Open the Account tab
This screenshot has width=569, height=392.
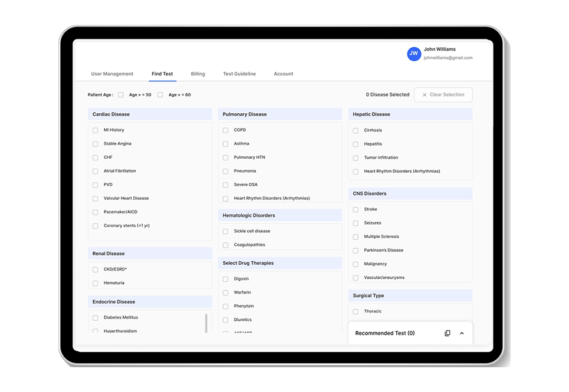(x=283, y=74)
